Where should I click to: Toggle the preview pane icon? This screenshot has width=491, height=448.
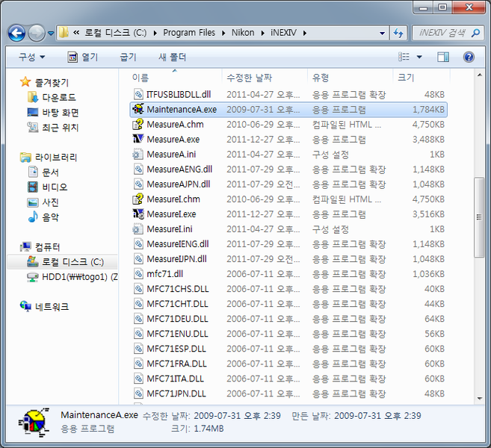click(443, 57)
